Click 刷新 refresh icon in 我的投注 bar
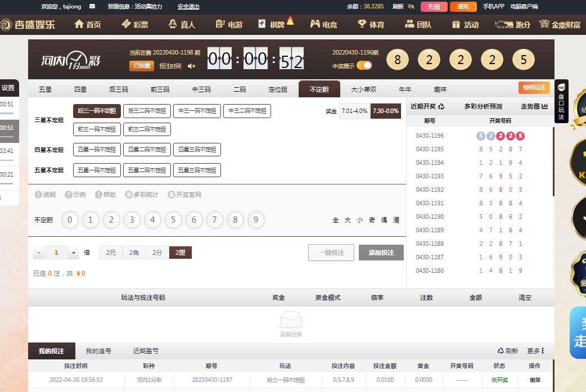Image resolution: width=586 pixels, height=392 pixels. tap(501, 351)
